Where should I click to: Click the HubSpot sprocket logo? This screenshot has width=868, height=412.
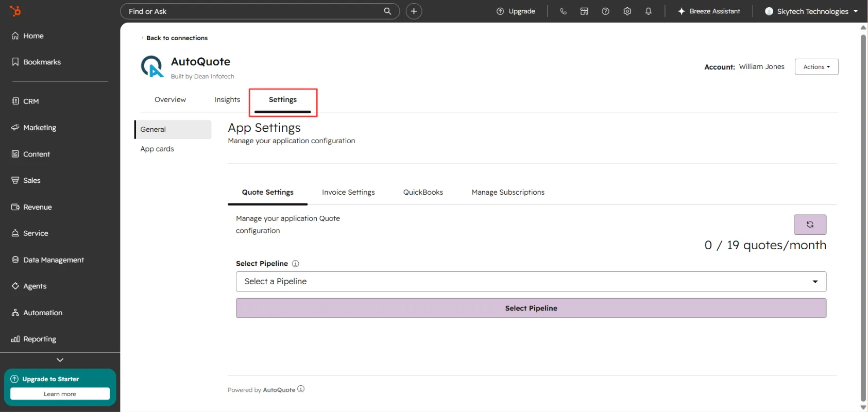coord(15,11)
